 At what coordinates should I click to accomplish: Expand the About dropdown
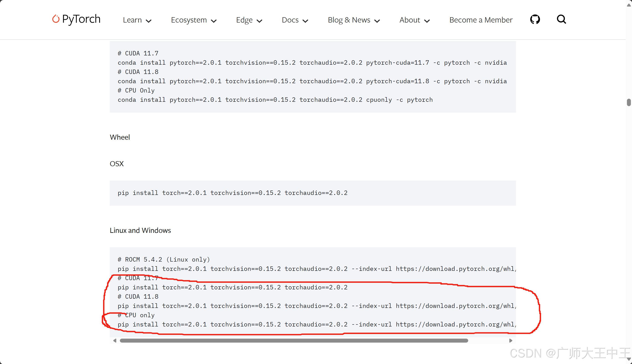pos(414,20)
